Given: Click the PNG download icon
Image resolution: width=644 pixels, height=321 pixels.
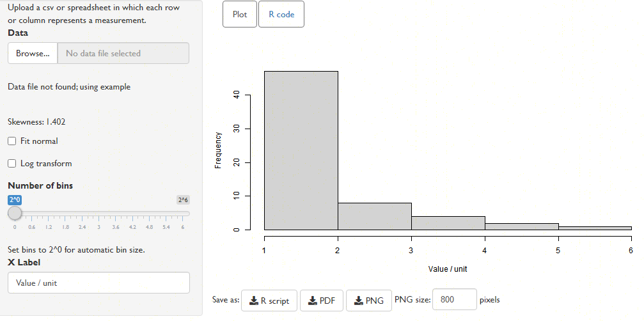Looking at the screenshot, I should point(359,301).
